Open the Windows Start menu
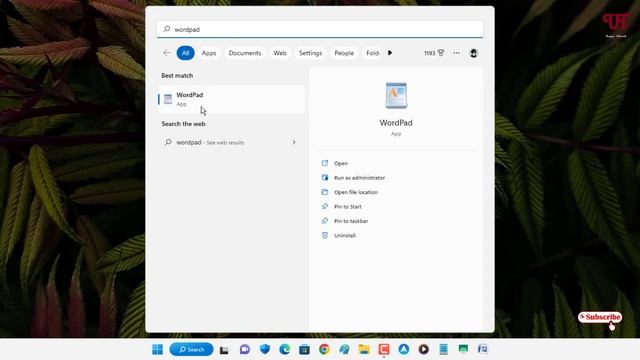The width and height of the screenshot is (640, 360). click(x=157, y=349)
